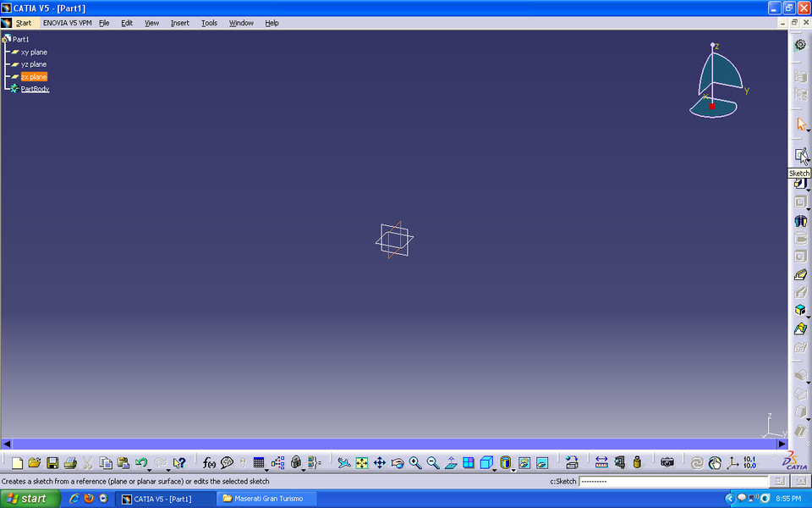Expand the isometric quick view dropdown
The image size is (812, 508).
coord(497,469)
